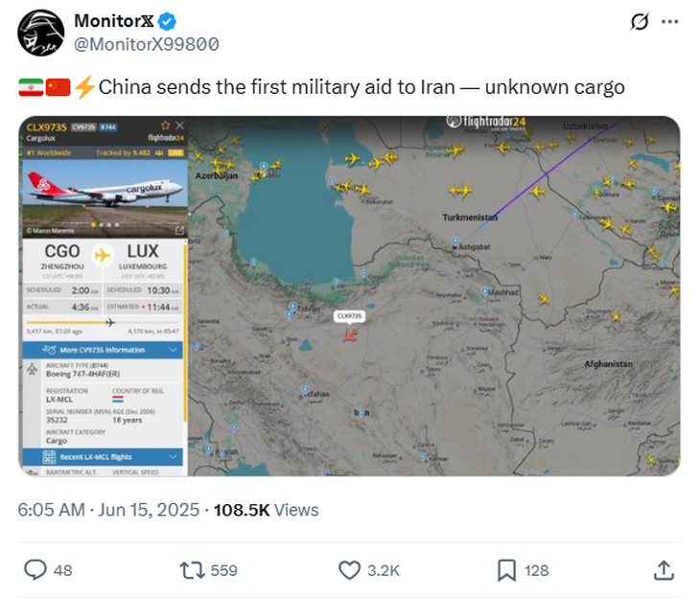Open the MonitorX profile avatar
This screenshot has height=598, width=700.
(41, 33)
